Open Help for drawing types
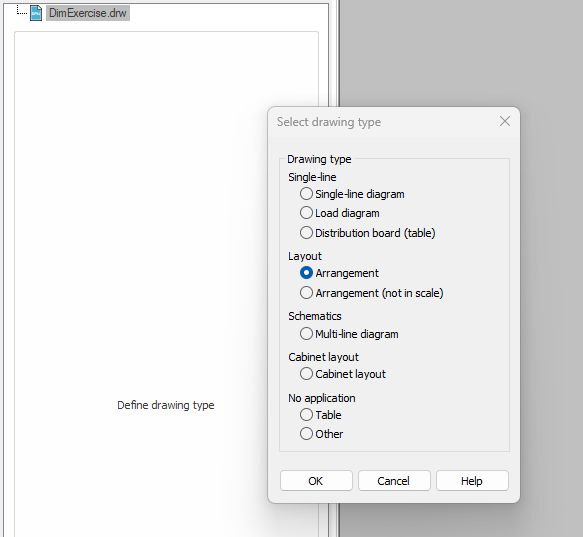The image size is (583, 537). click(472, 481)
